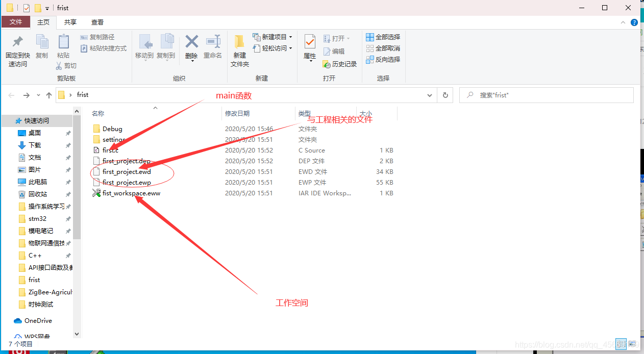Click the Forward navigation arrow
Screen dimensions: 644x354
point(27,95)
